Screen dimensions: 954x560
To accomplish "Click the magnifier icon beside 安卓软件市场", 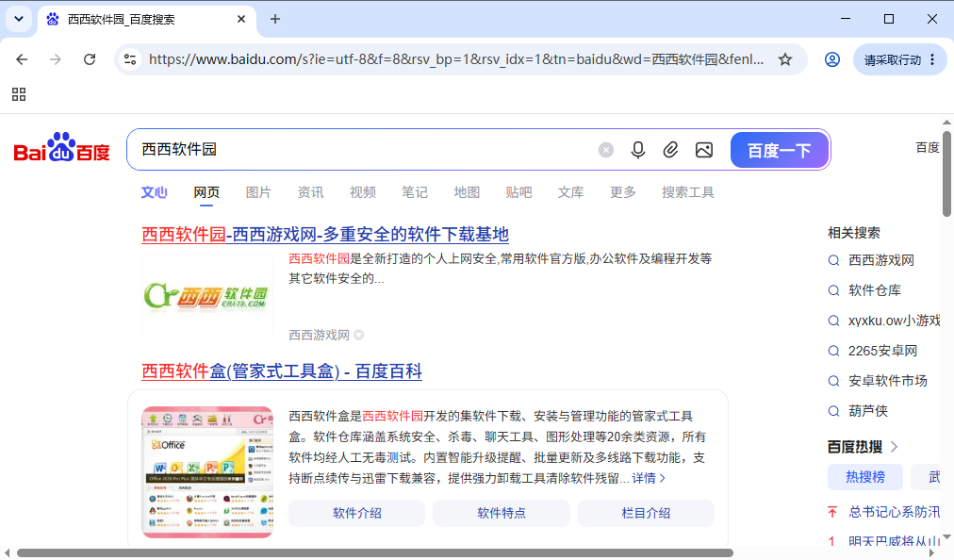I will point(833,381).
